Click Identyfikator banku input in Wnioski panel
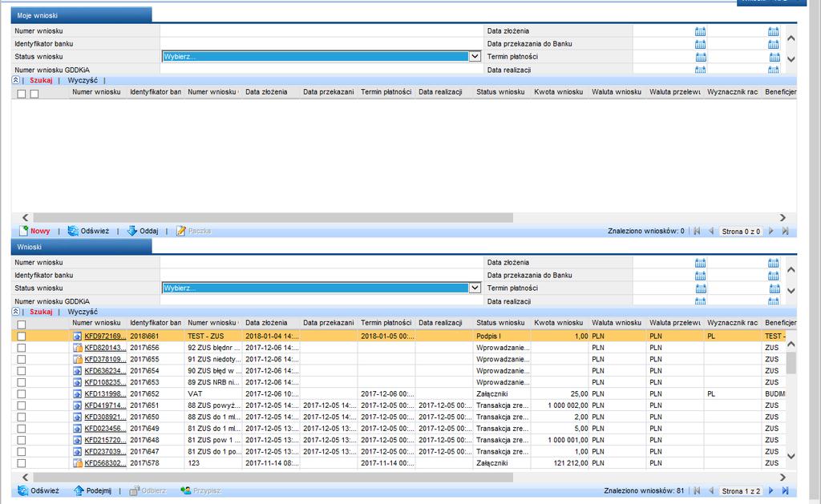821x504 pixels. (322, 276)
